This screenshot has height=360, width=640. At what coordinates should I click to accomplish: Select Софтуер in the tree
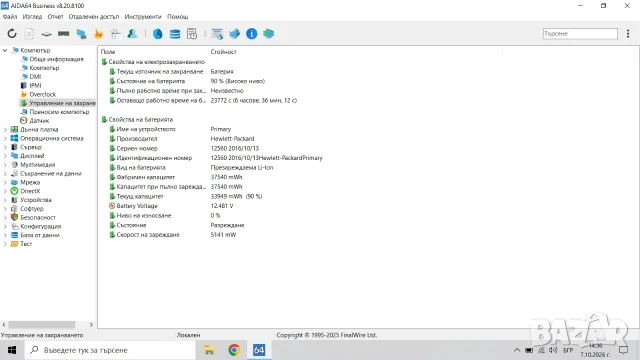click(x=32, y=209)
